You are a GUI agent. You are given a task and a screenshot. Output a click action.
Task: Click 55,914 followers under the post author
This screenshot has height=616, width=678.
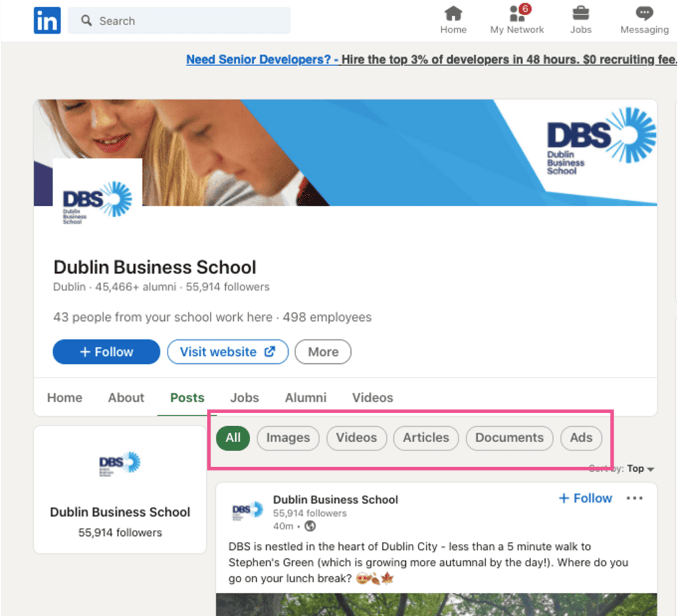310,513
